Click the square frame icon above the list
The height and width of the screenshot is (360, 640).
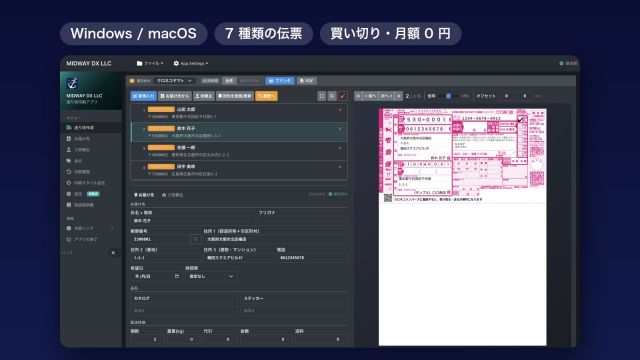pos(322,96)
